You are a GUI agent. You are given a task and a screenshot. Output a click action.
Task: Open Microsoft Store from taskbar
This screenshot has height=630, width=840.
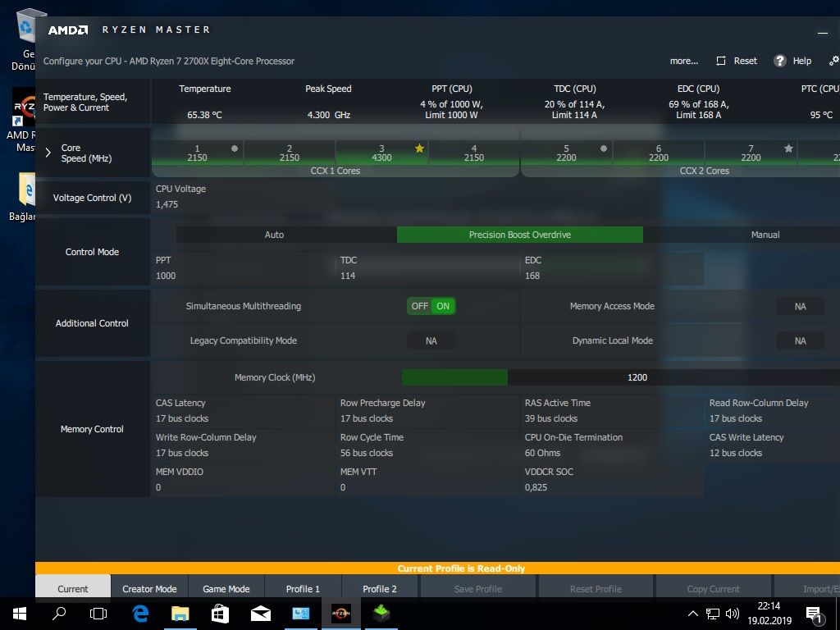[x=220, y=614]
